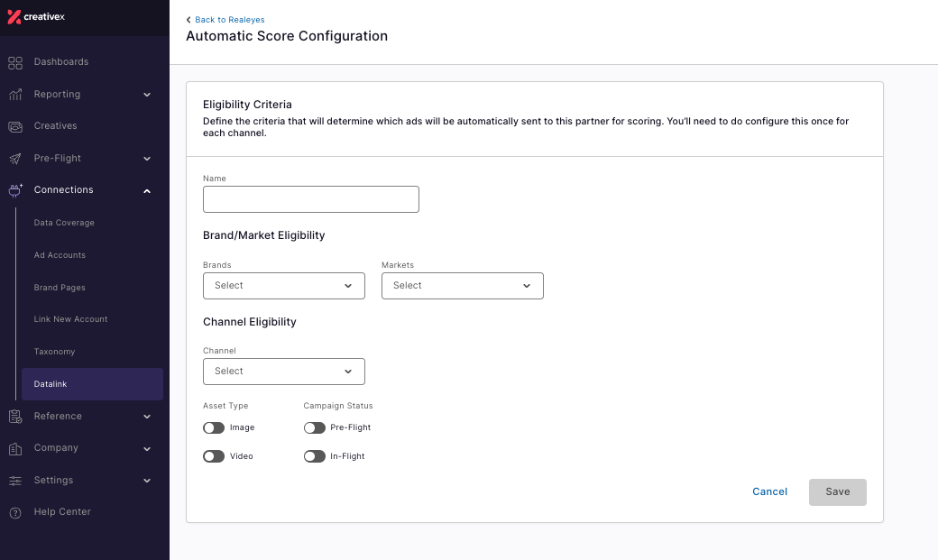Expand the Settings menu chevron
The image size is (938, 560).
(x=147, y=481)
